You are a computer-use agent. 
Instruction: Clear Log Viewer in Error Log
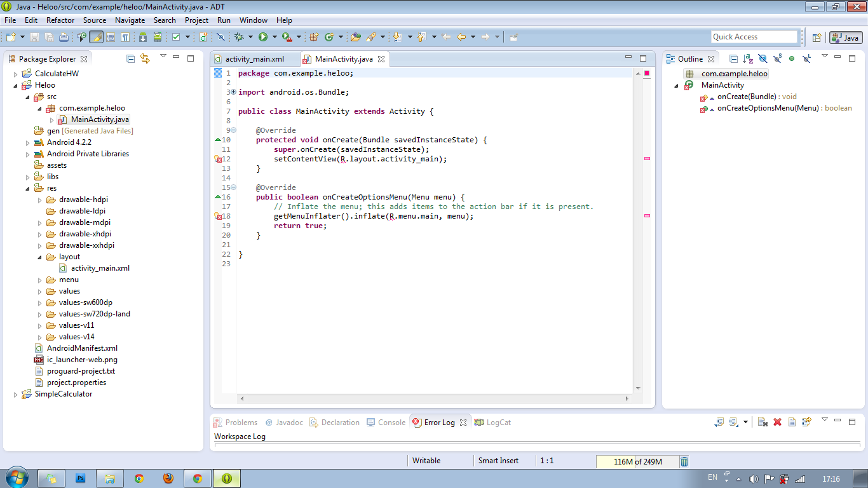pos(763,422)
